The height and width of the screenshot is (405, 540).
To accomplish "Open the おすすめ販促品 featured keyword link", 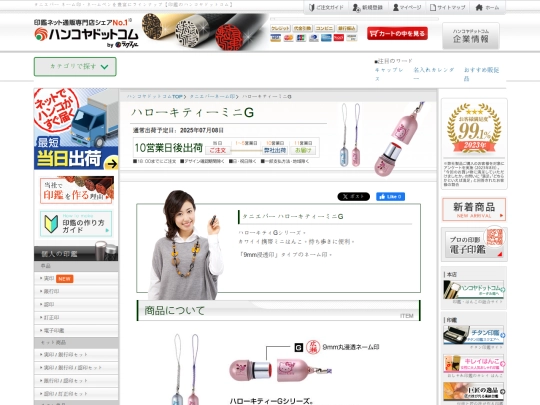I will coord(481,74).
